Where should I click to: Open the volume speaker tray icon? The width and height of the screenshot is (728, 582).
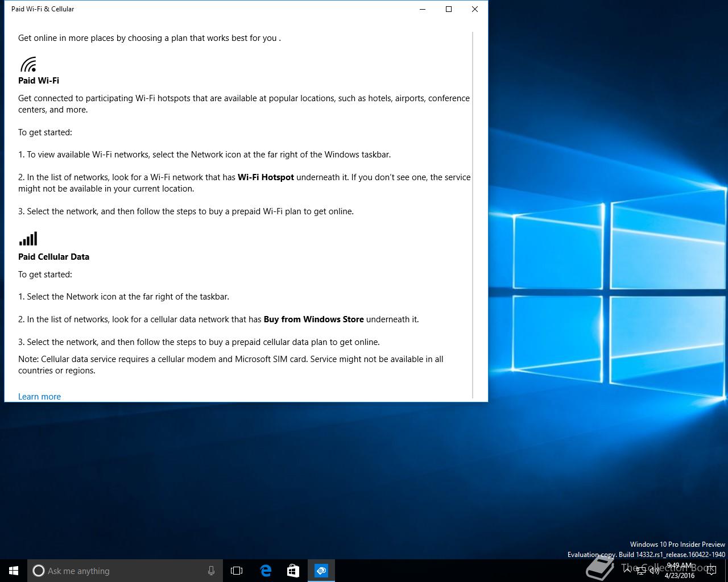coord(655,571)
